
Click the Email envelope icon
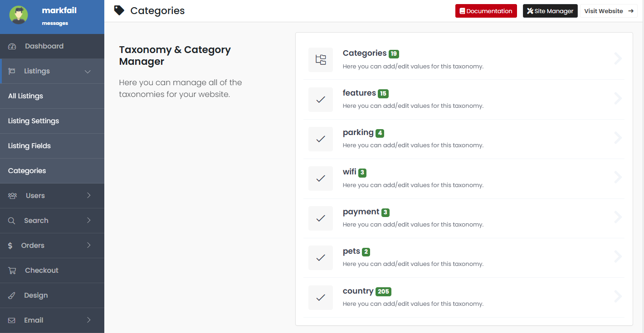[12, 320]
